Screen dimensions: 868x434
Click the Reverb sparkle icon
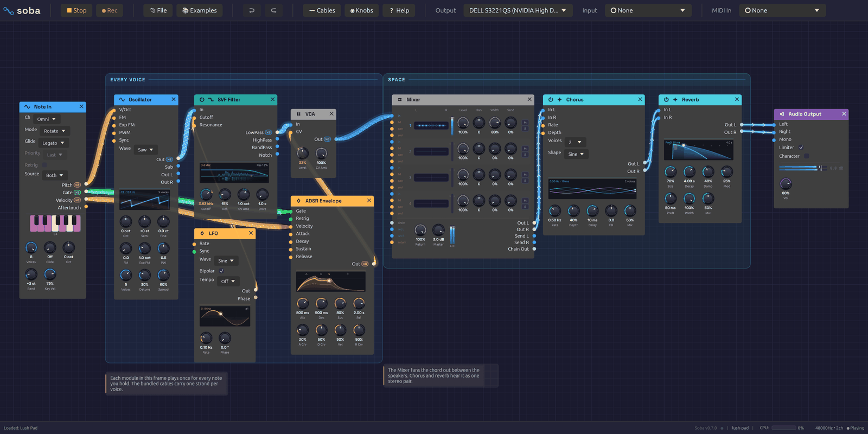point(675,100)
